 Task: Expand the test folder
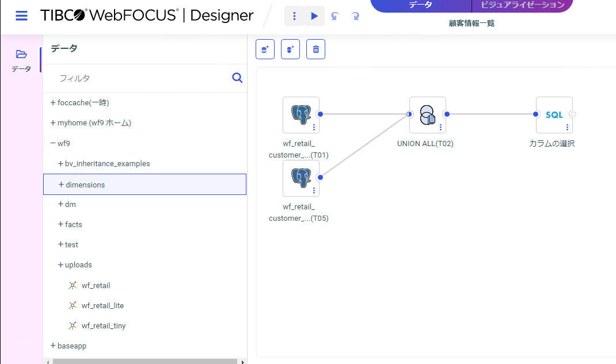(x=60, y=244)
